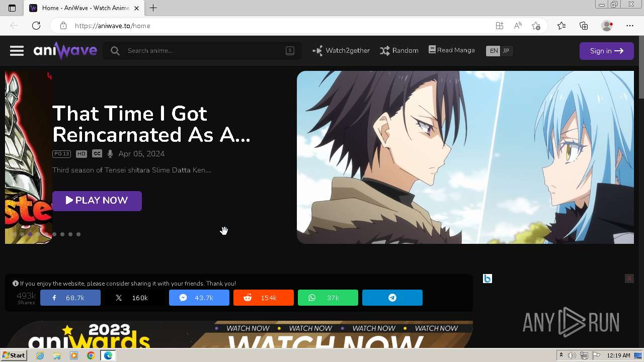Open the Windows Start menu

coord(14,355)
